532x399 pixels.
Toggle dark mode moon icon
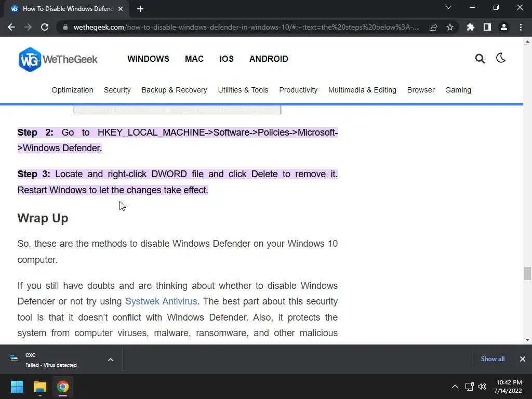pyautogui.click(x=501, y=58)
